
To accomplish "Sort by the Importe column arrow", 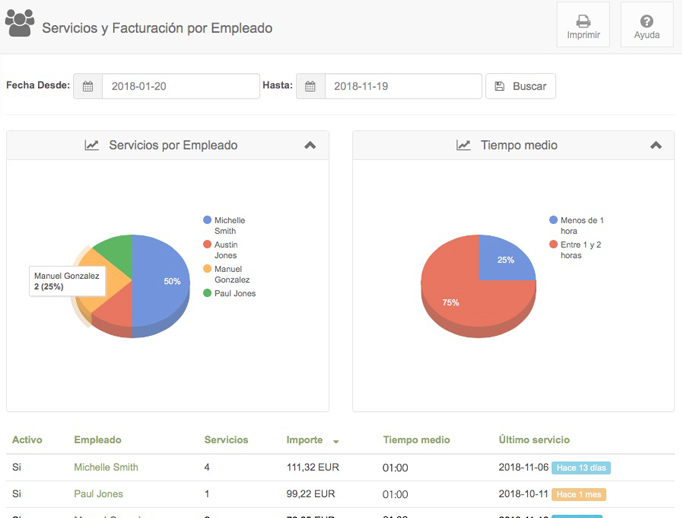I will [x=336, y=441].
